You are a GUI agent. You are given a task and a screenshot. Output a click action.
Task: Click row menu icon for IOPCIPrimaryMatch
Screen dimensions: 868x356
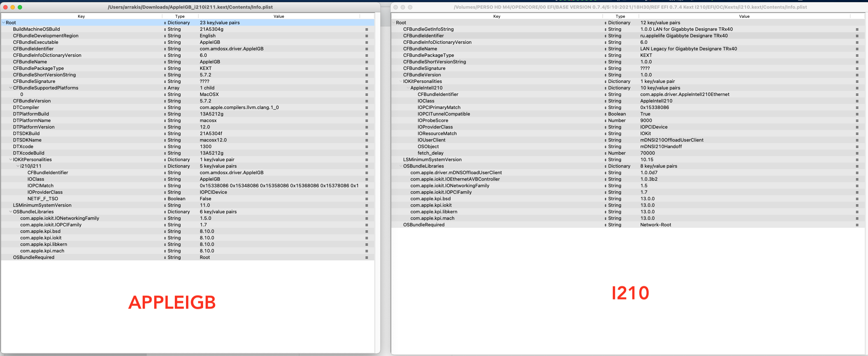tap(857, 108)
